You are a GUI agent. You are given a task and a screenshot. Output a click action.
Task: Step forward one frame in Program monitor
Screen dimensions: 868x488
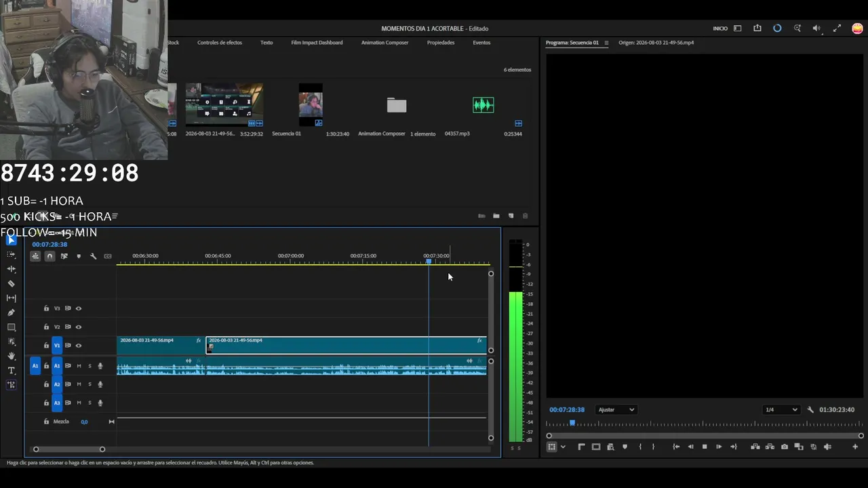[x=719, y=447]
